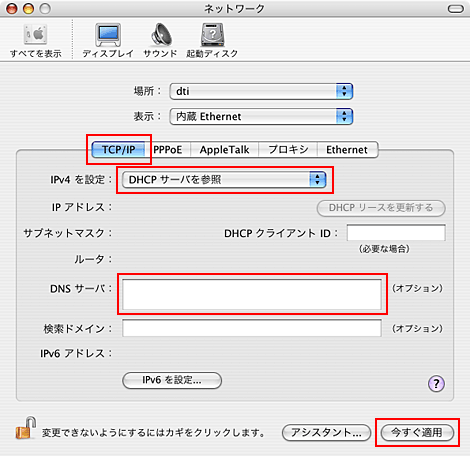Viewport: 470px width, 456px height.
Task: Click the DHCP クライアント ID input field
Action: 396,233
